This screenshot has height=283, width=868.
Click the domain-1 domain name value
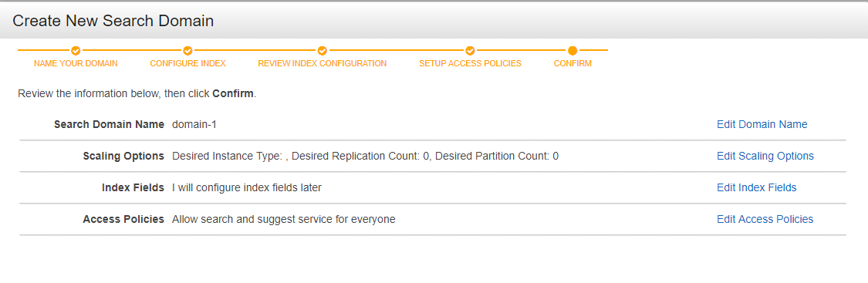194,124
